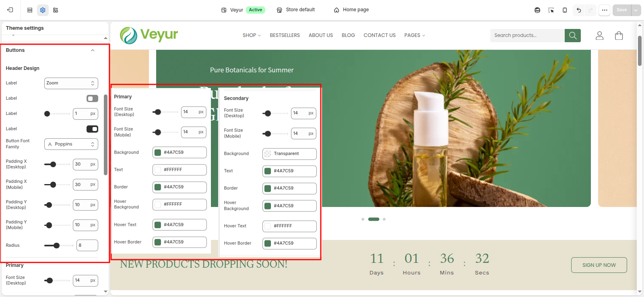Click the exit editor icon
Viewport: 644px width, 297px height.
(10, 10)
